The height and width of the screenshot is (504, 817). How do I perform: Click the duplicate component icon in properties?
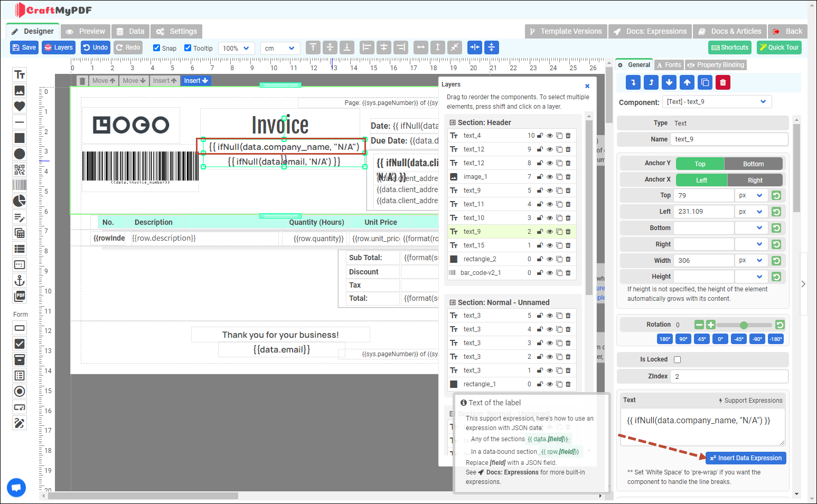pos(705,82)
